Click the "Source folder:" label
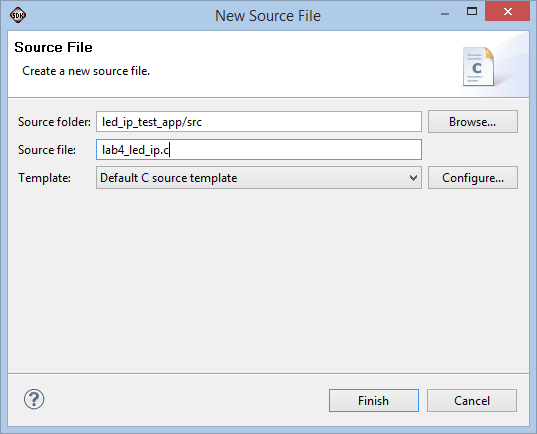 tap(54, 122)
